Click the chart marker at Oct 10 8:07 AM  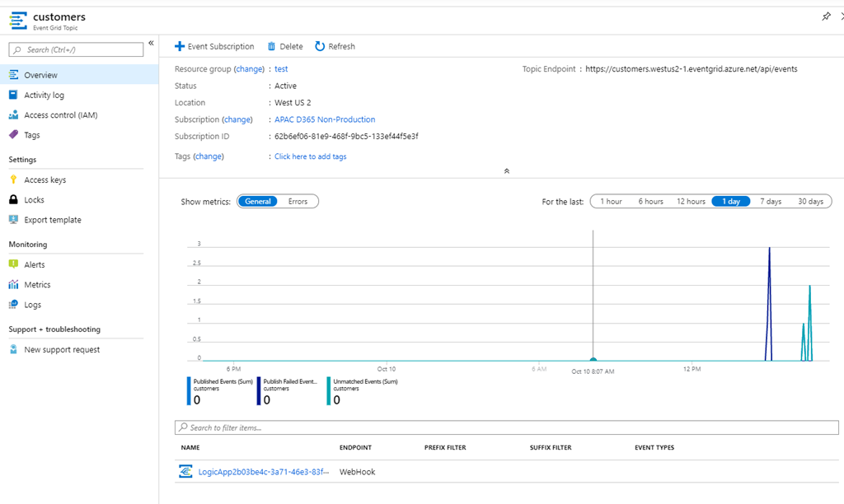593,359
